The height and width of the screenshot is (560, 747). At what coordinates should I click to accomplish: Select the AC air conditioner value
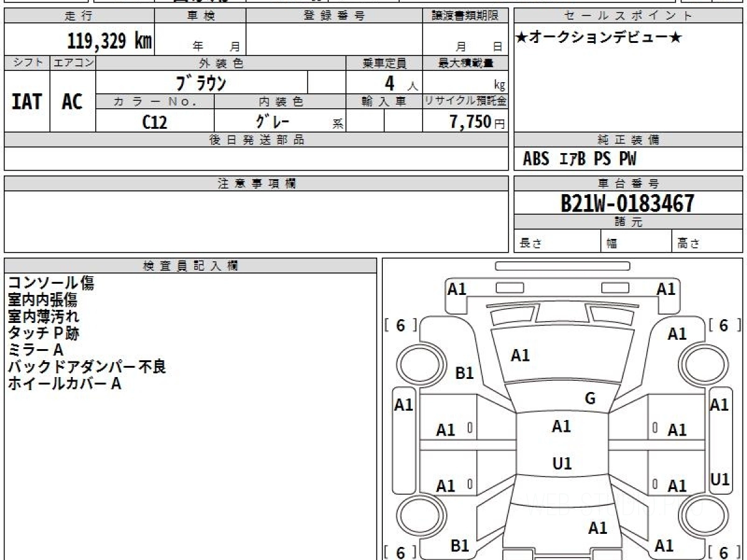click(x=72, y=101)
